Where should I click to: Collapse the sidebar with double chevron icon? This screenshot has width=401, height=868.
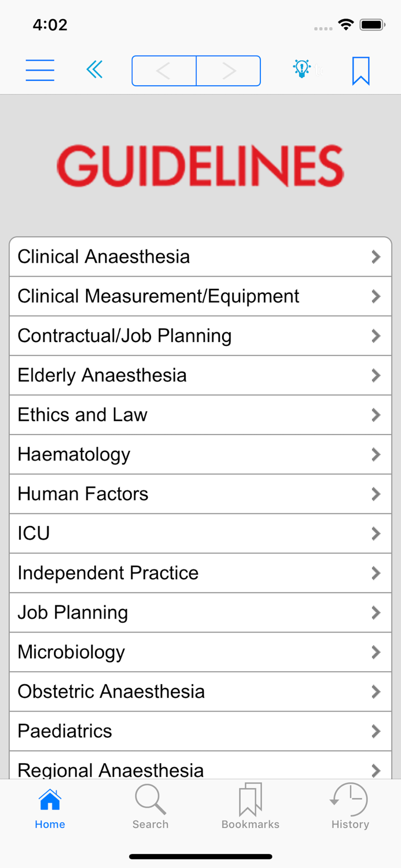click(94, 69)
